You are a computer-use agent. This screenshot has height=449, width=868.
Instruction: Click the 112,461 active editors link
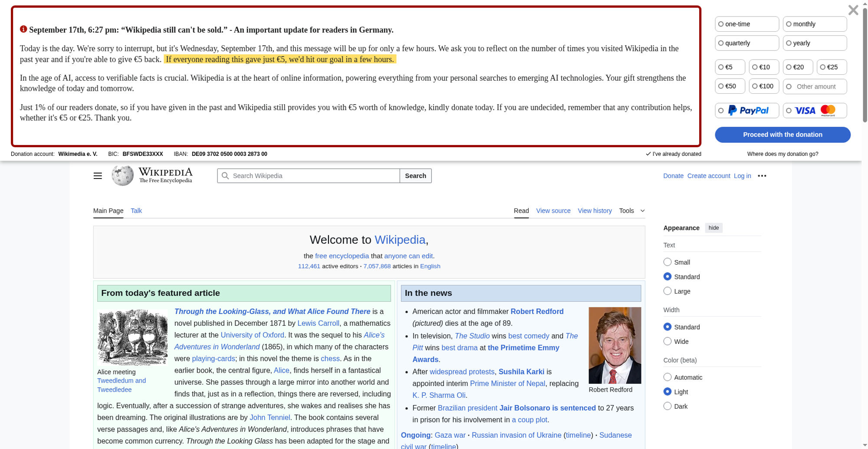(x=309, y=266)
